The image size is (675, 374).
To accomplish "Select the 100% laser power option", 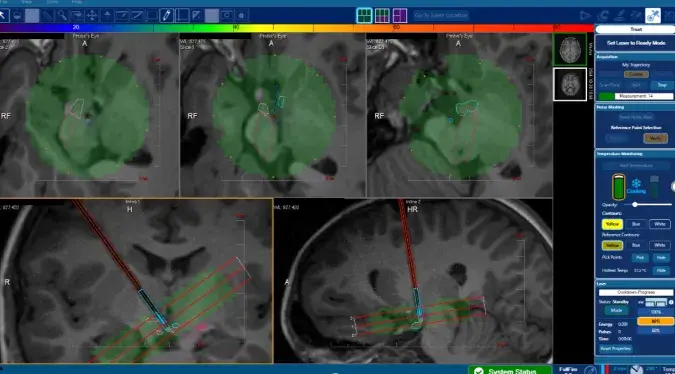I will [x=655, y=312].
